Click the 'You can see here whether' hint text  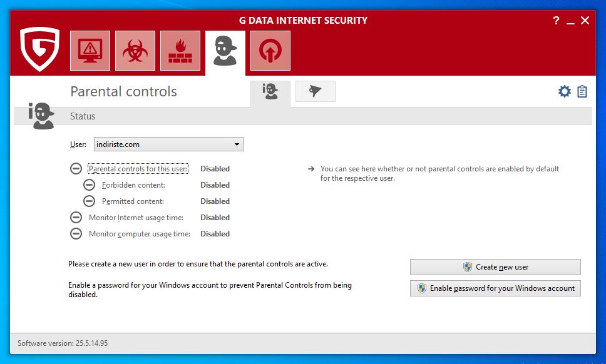point(439,173)
